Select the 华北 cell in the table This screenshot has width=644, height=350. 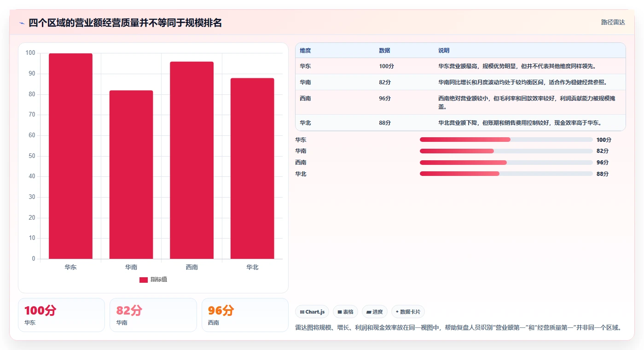pos(305,123)
